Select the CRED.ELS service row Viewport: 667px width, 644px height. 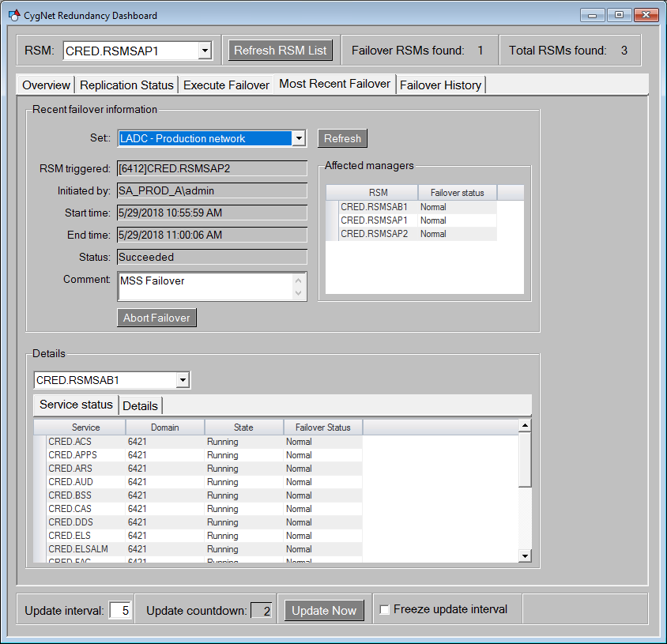198,536
